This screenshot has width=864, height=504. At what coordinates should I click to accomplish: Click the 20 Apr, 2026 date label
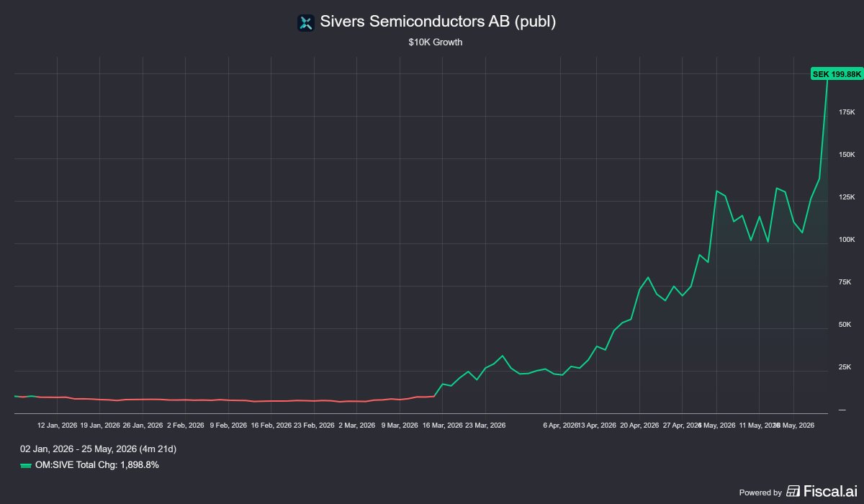pos(639,426)
